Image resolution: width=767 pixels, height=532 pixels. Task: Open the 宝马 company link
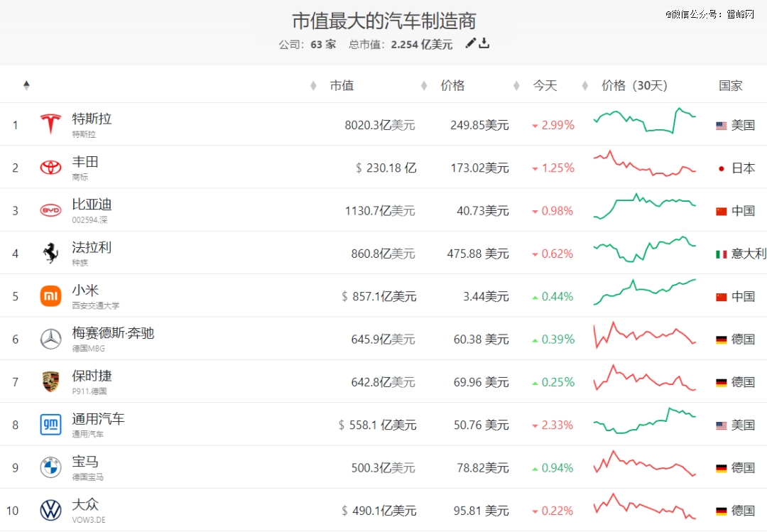point(86,462)
